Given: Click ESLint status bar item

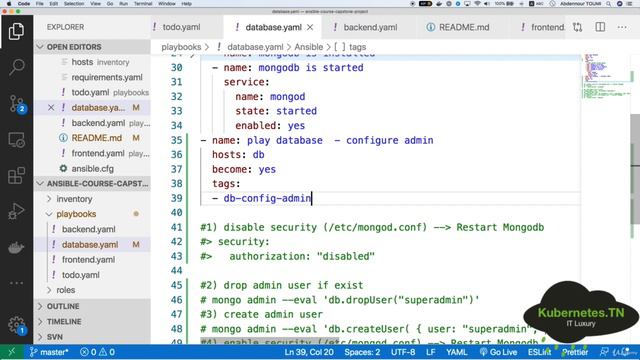Looking at the screenshot, I should tap(540, 352).
